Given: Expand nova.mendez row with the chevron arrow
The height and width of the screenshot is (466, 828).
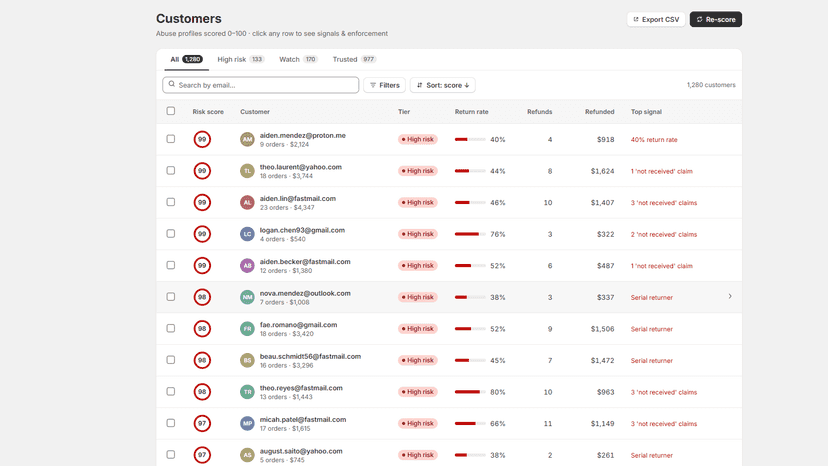Looking at the screenshot, I should (730, 296).
